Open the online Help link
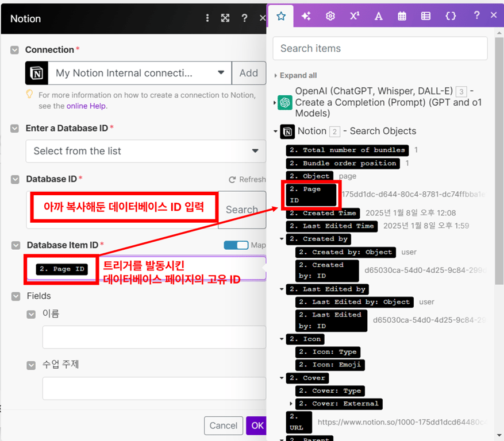 pos(86,106)
